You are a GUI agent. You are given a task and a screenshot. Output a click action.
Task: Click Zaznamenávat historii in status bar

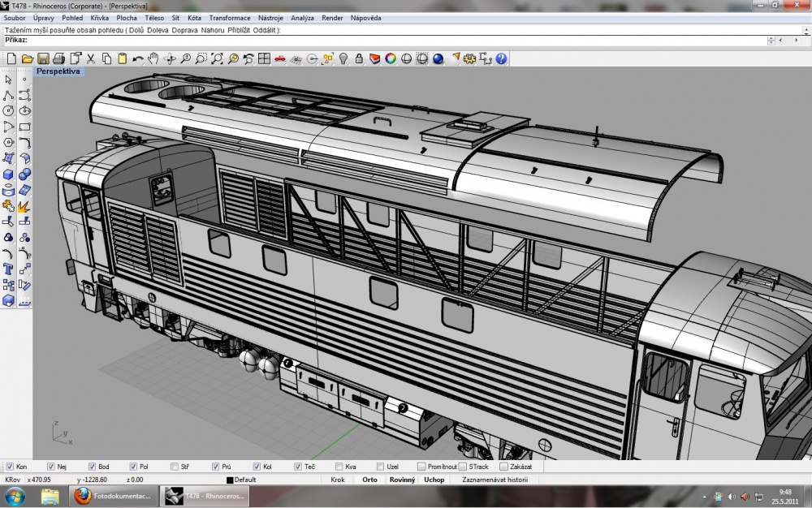coord(495,480)
